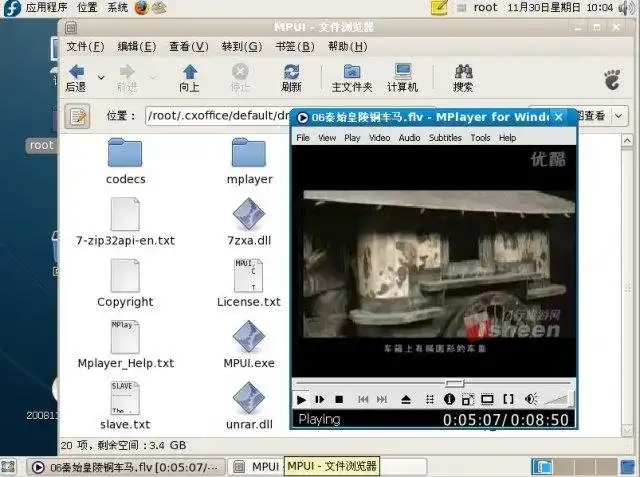Image resolution: width=640 pixels, height=477 pixels.
Task: Open the view mode dropdown arrow
Action: [x=619, y=116]
